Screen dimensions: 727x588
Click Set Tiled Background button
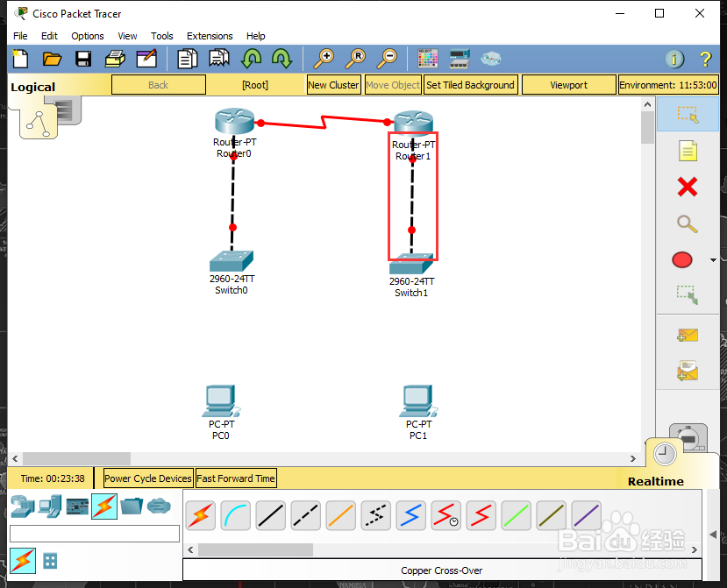click(470, 85)
